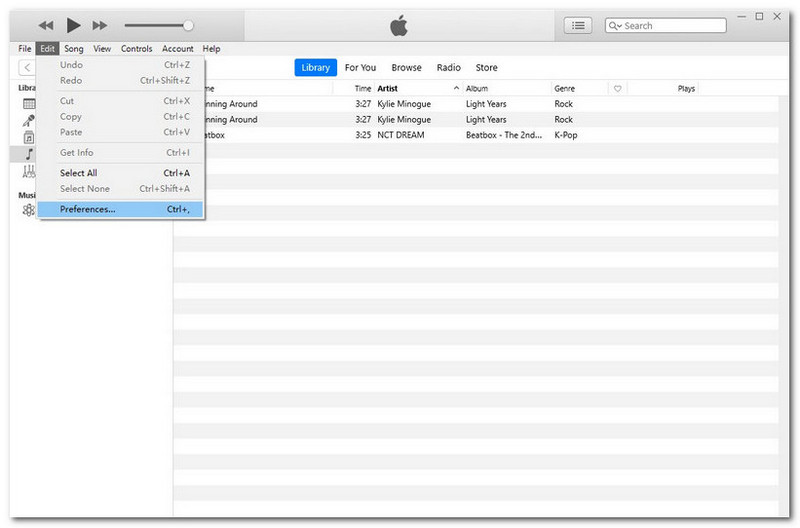Select the NCT DREAM artist cell
The width and height of the screenshot is (800, 528).
tap(401, 135)
